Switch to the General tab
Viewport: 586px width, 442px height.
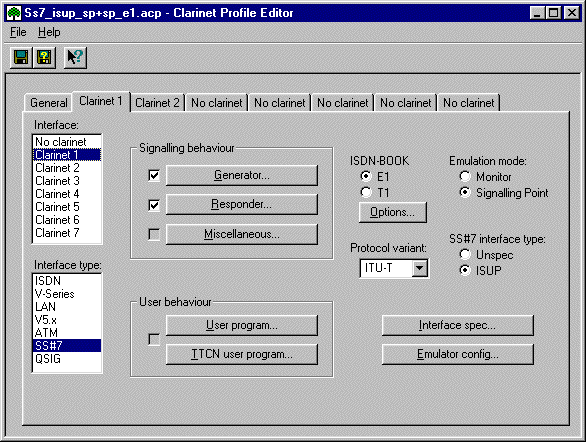[x=49, y=103]
